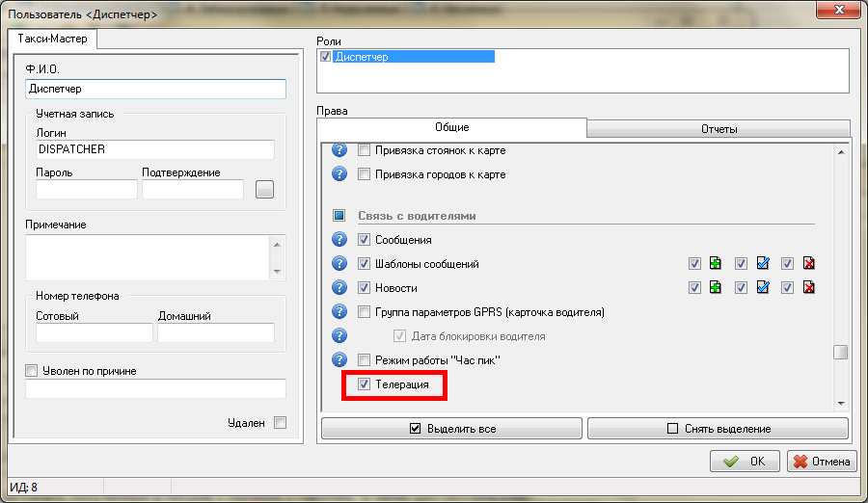
Task: Click the rights list vertical scrollbar thumb
Action: tap(840, 352)
